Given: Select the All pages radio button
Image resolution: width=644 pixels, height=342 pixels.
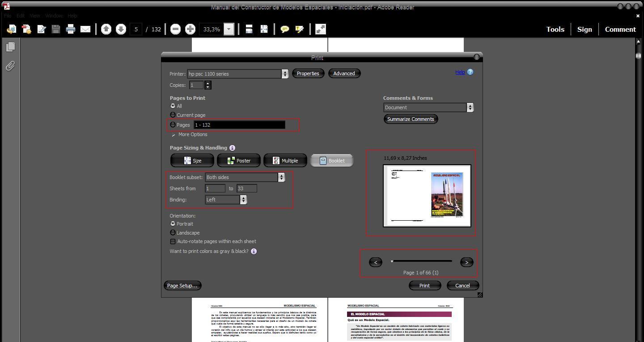Looking at the screenshot, I should (173, 106).
